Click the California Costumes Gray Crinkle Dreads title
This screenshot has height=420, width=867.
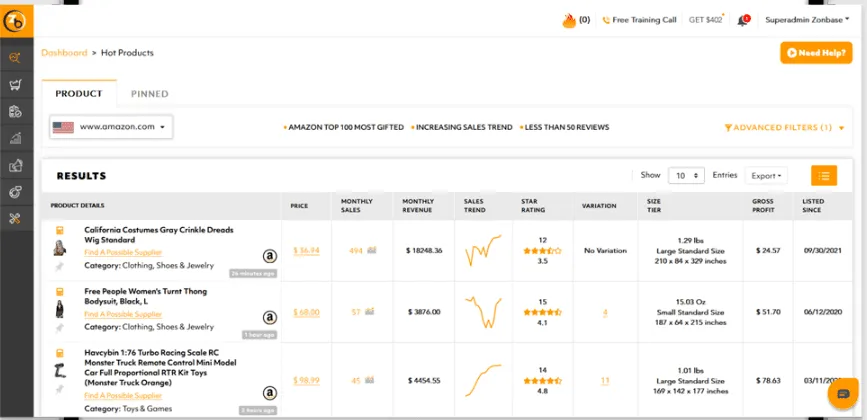[159, 235]
